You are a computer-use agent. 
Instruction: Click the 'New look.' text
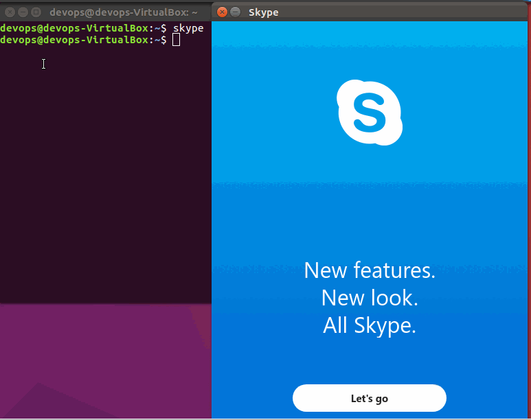pos(370,298)
